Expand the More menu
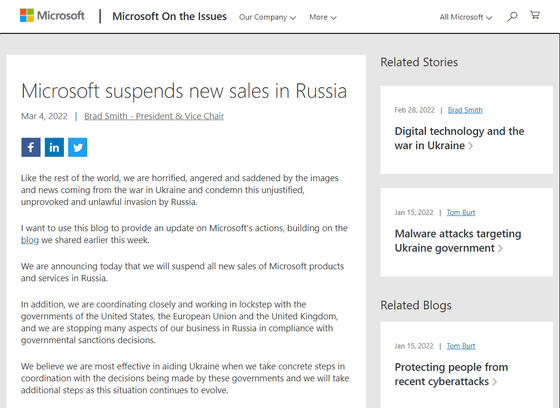The width and height of the screenshot is (560, 408). 323,17
